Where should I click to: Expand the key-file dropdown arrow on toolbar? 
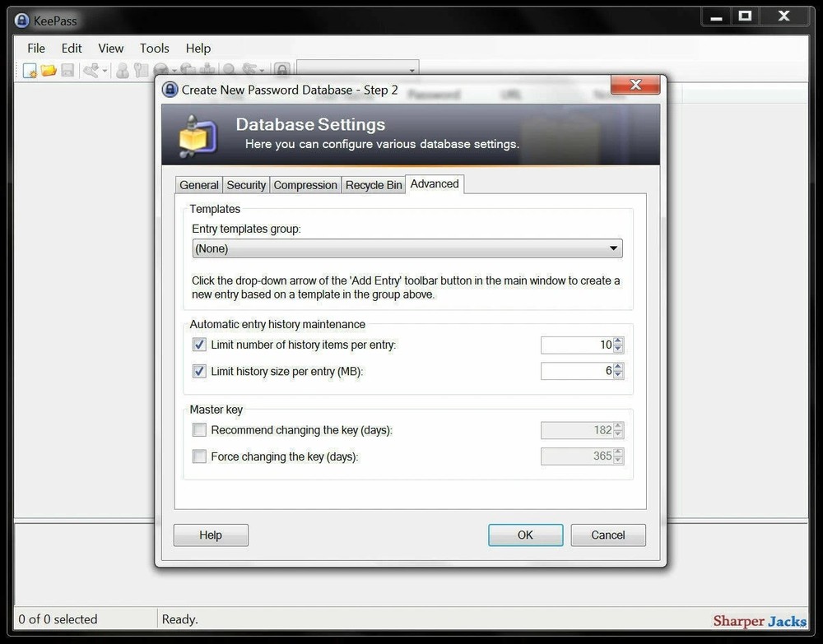point(106,70)
